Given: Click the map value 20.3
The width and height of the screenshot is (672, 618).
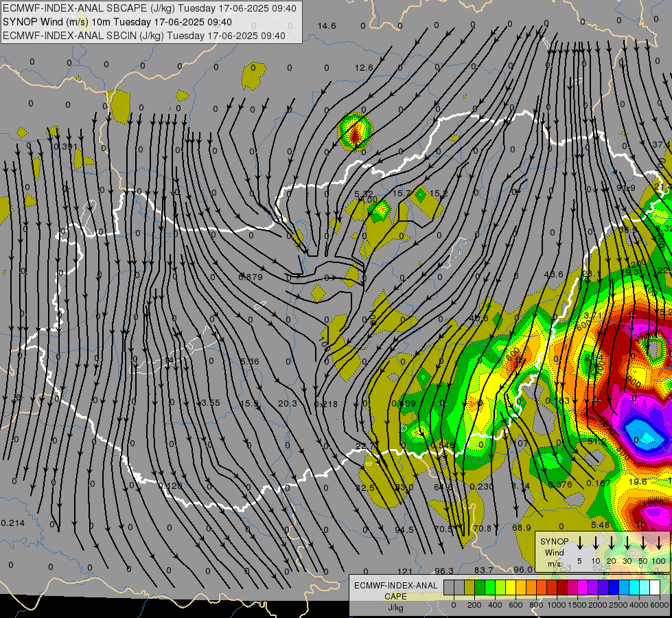Looking at the screenshot, I should coord(287,404).
